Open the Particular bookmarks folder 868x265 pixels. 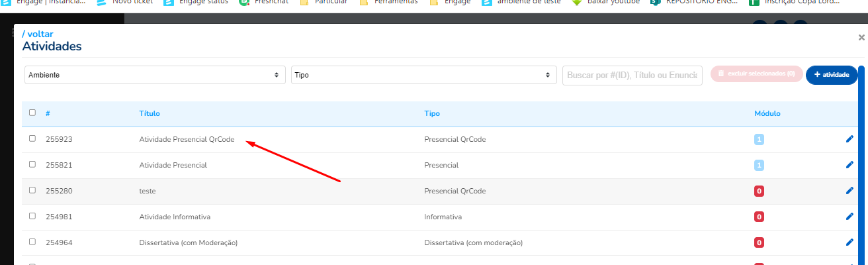point(324,2)
